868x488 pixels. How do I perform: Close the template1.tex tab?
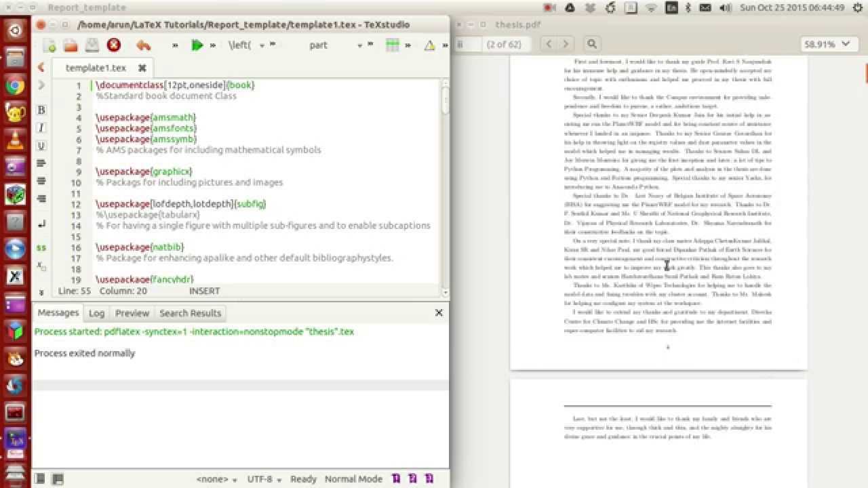click(x=142, y=68)
